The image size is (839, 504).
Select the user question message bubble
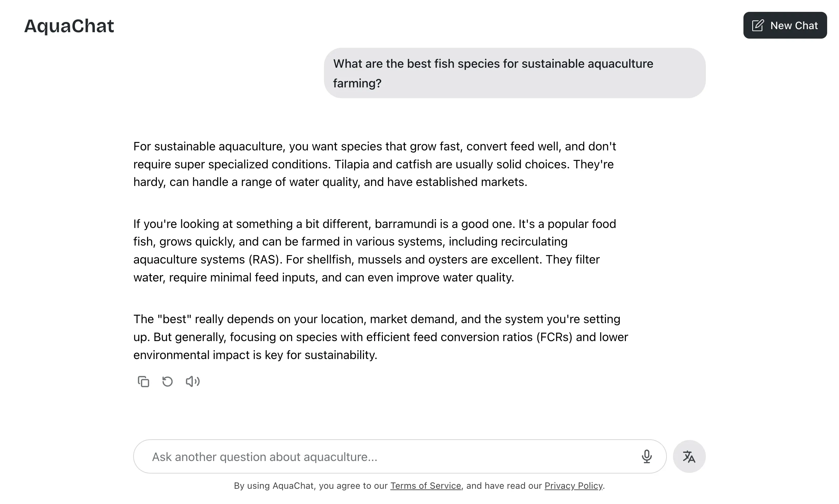514,73
